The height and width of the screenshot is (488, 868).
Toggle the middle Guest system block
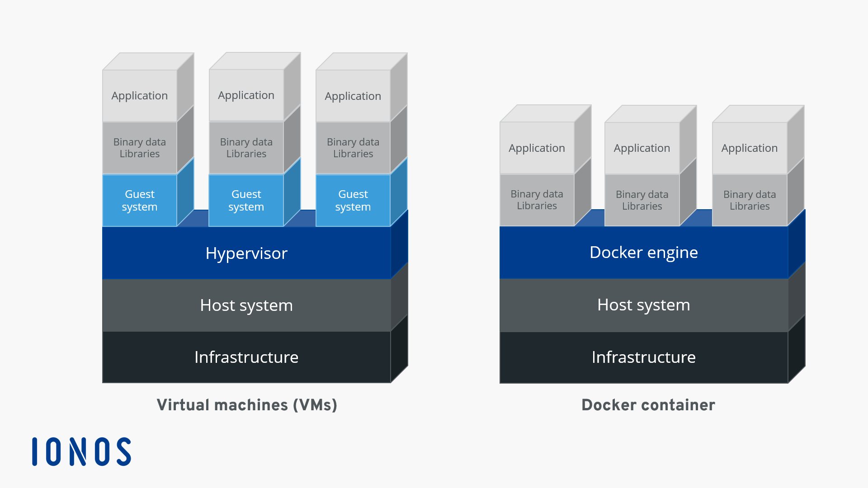[246, 200]
